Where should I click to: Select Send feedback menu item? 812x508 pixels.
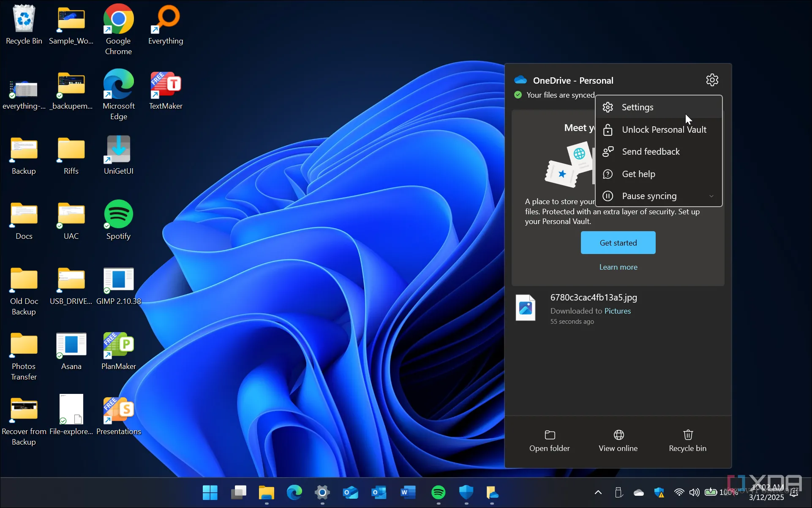tap(651, 152)
